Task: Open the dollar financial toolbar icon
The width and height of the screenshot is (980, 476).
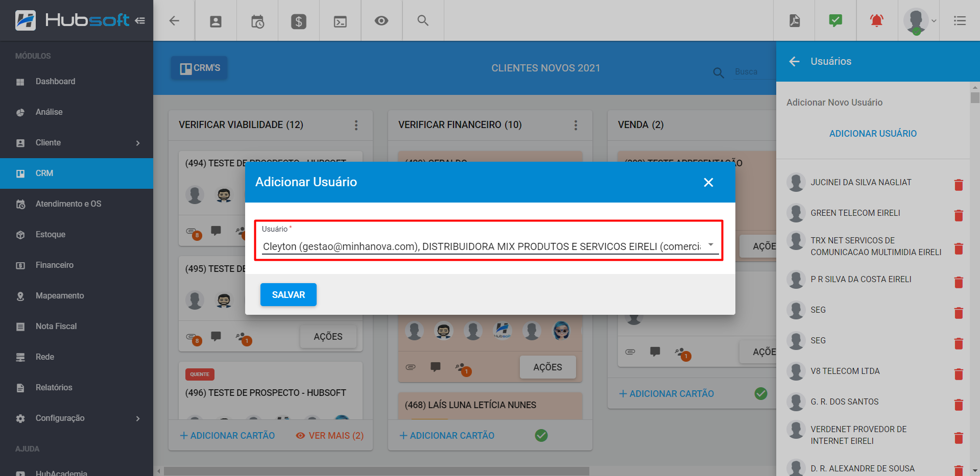Action: (299, 21)
